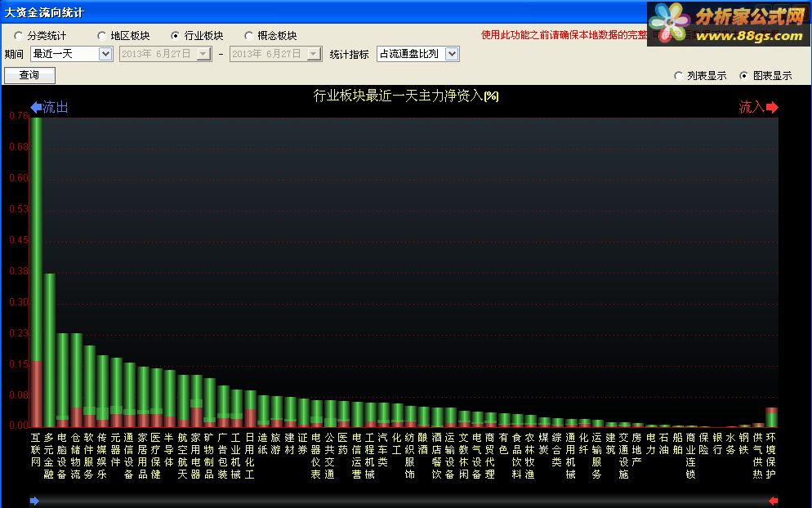Click the 传媒娱乐 axis label

(103, 457)
